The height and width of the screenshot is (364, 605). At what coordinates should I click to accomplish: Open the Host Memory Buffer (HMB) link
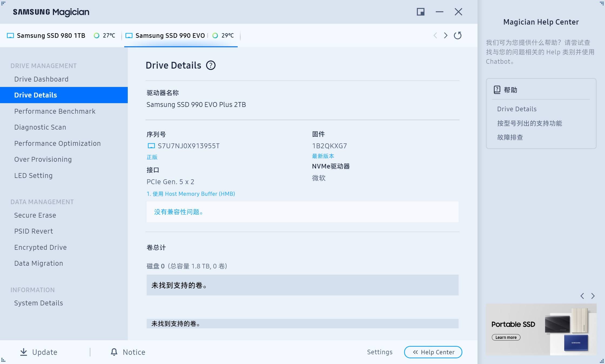pos(191,194)
